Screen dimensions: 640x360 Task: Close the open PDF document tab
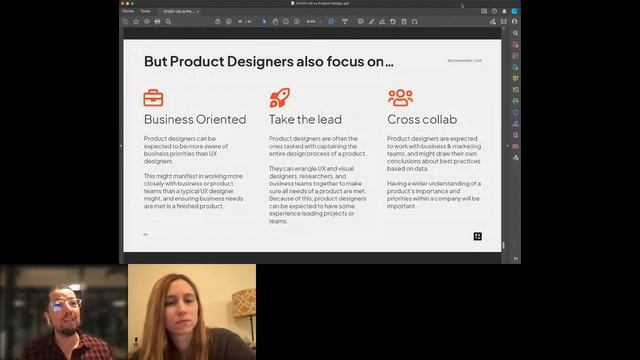[x=198, y=11]
